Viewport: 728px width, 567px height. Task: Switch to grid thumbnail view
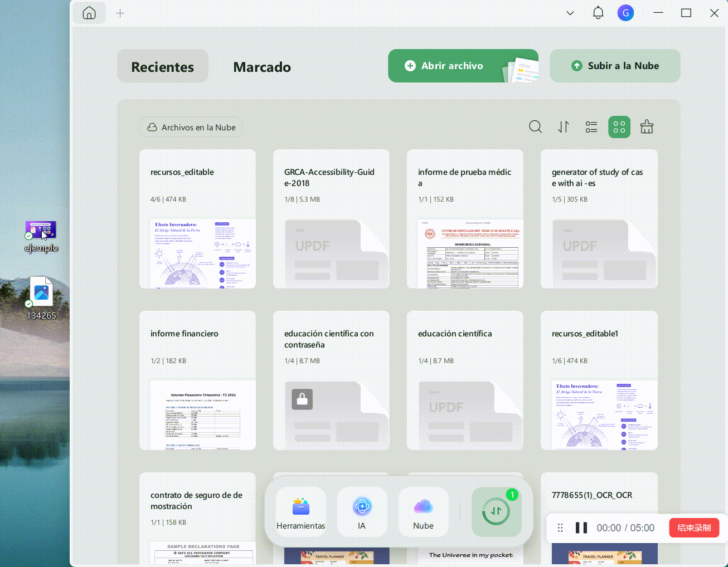click(x=619, y=127)
